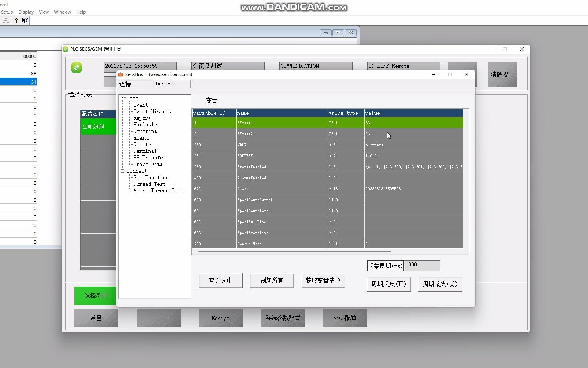Viewport: 588px width, 368px height.
Task: Select the SVtest2 row
Action: [x=327, y=134]
